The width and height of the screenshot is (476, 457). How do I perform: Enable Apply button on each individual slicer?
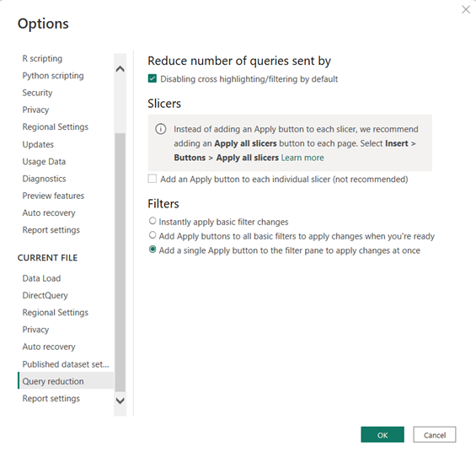point(152,179)
